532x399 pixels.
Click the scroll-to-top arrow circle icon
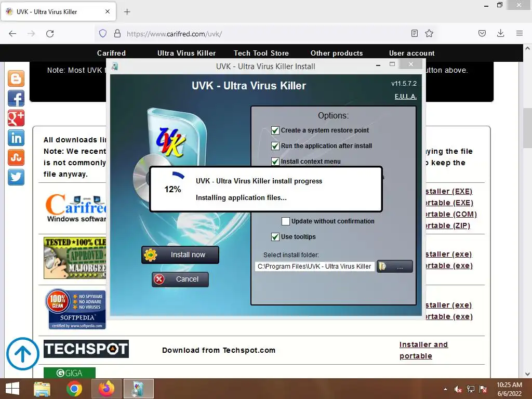[23, 353]
